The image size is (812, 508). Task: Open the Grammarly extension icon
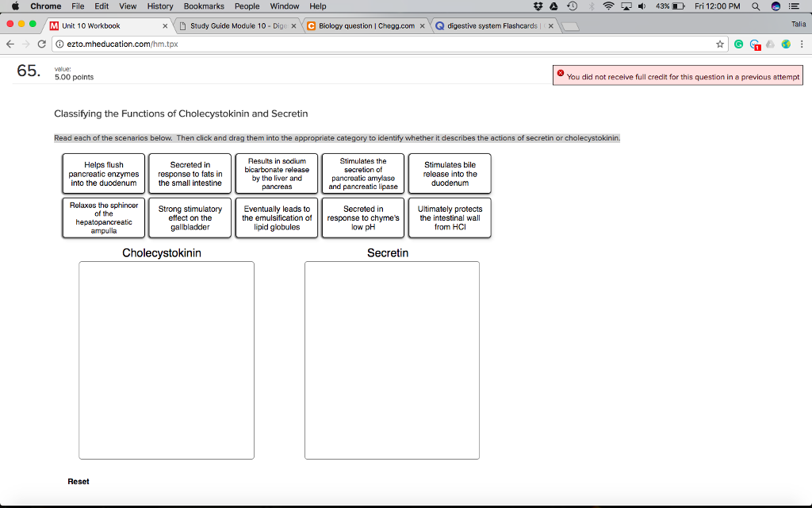pyautogui.click(x=739, y=44)
